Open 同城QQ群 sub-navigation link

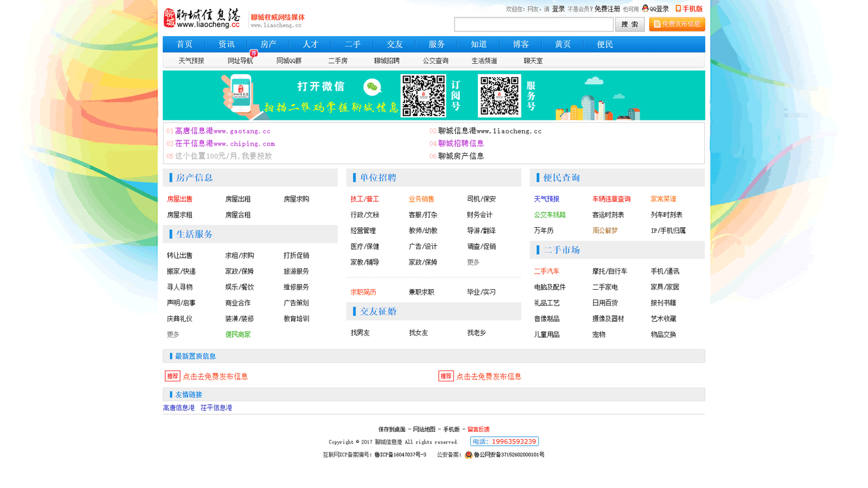289,61
